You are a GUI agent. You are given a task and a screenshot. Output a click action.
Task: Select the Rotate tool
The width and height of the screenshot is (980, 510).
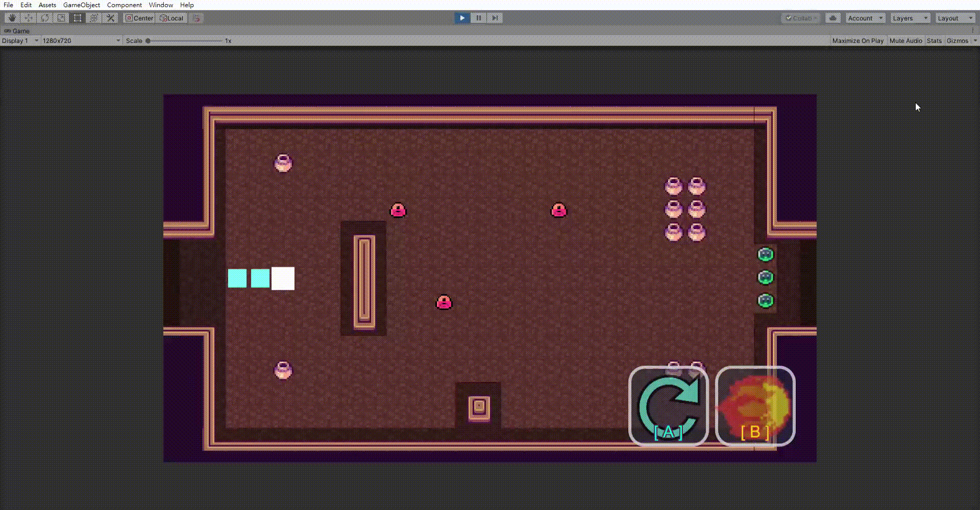(x=45, y=18)
